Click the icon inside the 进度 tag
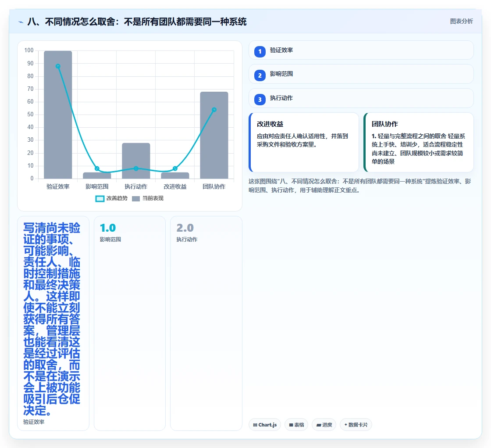The width and height of the screenshot is (491, 448). pyautogui.click(x=319, y=425)
